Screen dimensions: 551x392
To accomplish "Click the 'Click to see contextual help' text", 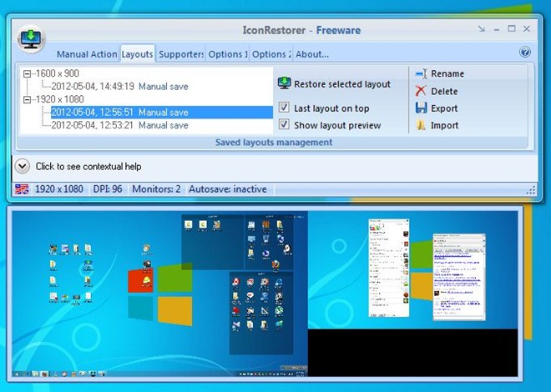I will click(x=88, y=166).
